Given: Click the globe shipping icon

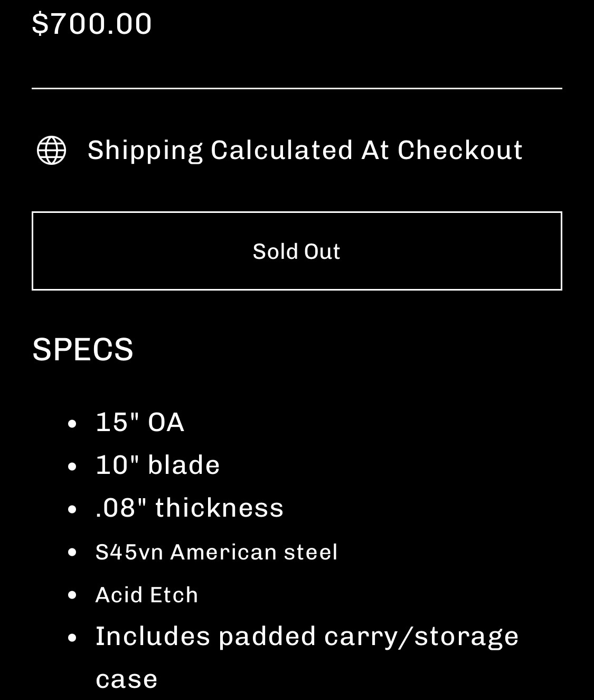Looking at the screenshot, I should (x=51, y=151).
